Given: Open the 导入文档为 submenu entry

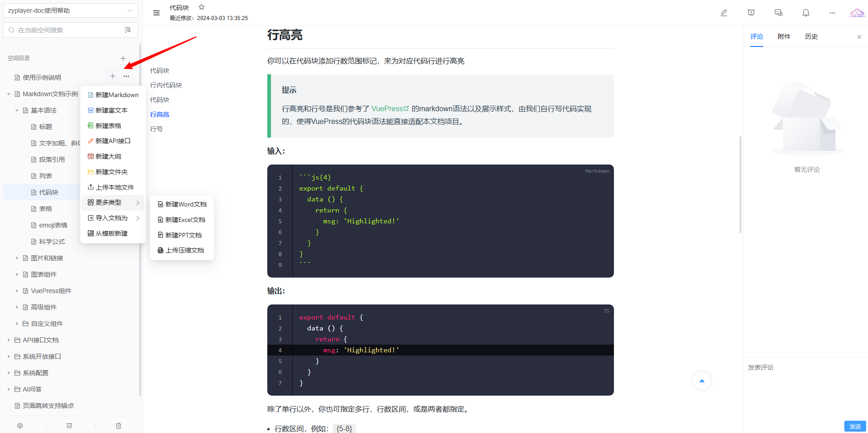Looking at the screenshot, I should pos(113,218).
